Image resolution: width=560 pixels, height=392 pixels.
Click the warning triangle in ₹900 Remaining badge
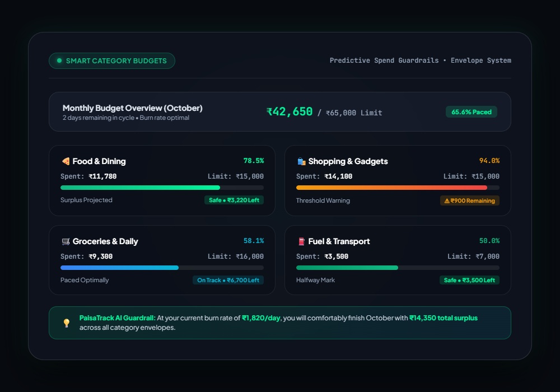pyautogui.click(x=447, y=201)
